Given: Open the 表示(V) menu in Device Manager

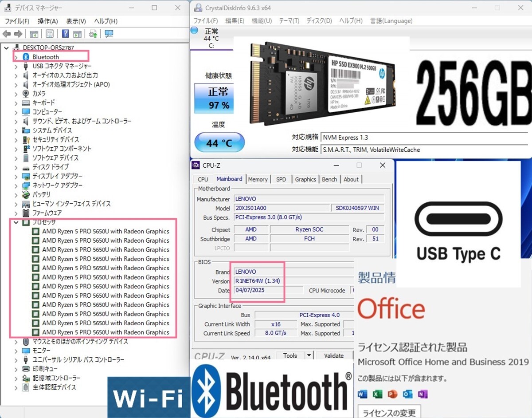Looking at the screenshot, I should [76, 21].
